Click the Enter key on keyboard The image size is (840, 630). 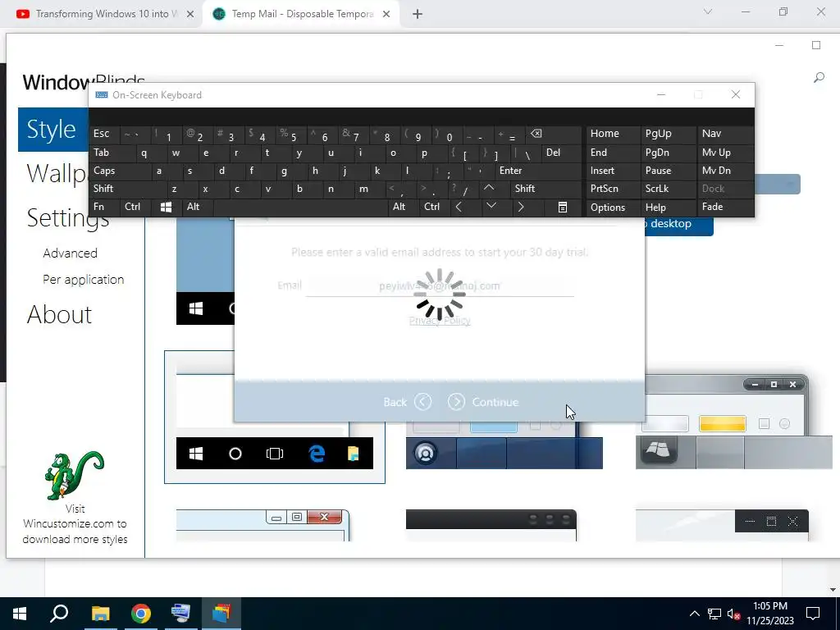pyautogui.click(x=538, y=171)
